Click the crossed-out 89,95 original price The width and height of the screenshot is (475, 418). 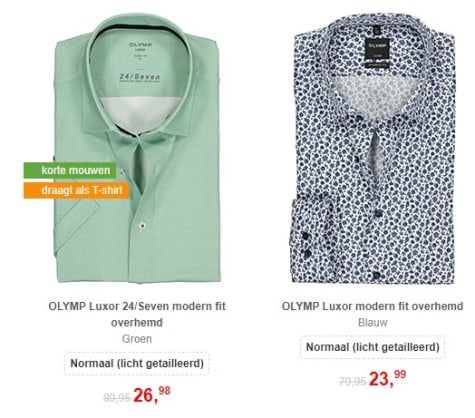[117, 397]
